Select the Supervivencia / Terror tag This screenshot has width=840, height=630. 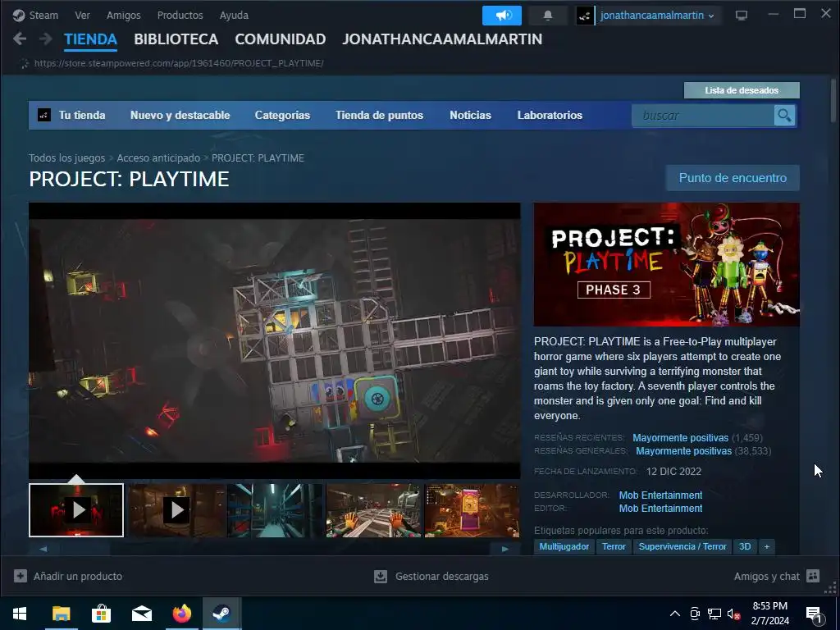682,546
